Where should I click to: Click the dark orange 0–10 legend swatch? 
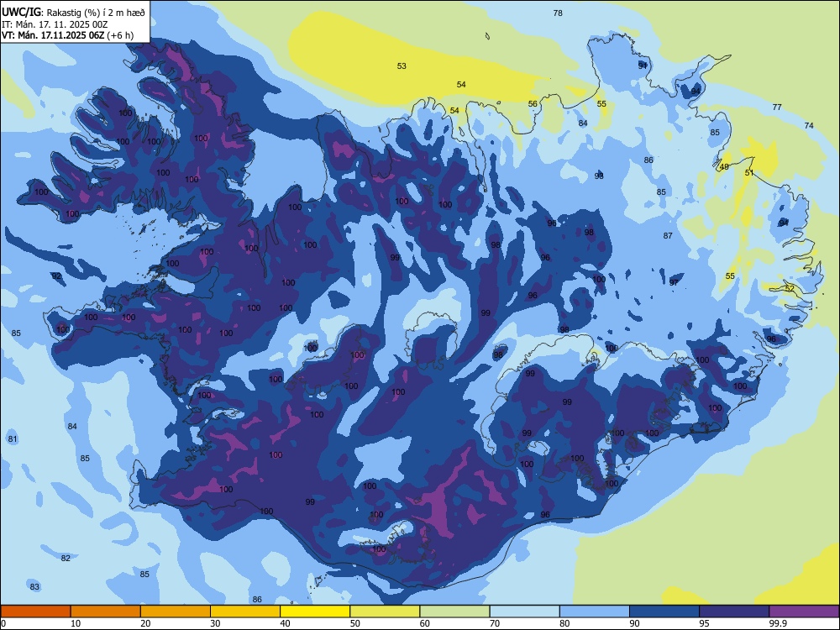[35, 612]
